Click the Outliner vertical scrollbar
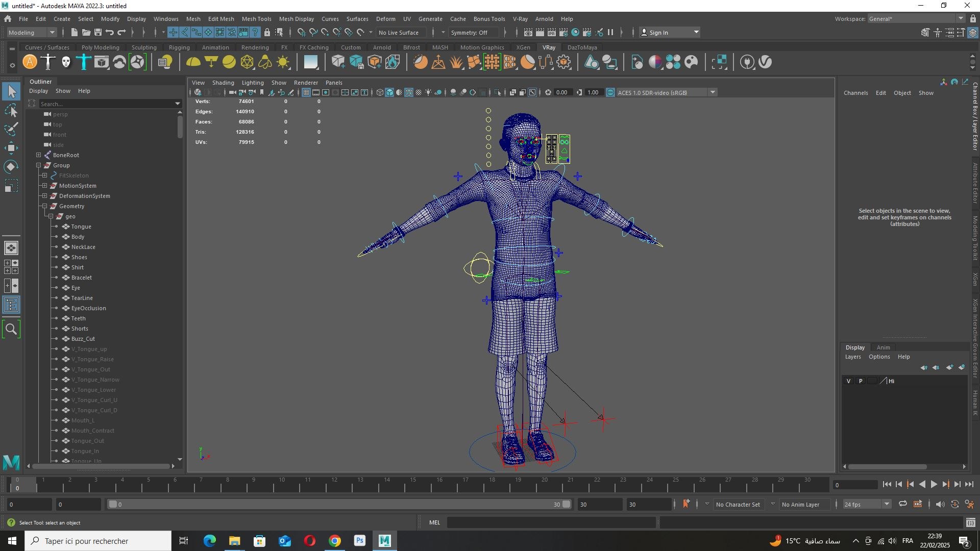Screen dimensions: 980x551 [x=180, y=127]
